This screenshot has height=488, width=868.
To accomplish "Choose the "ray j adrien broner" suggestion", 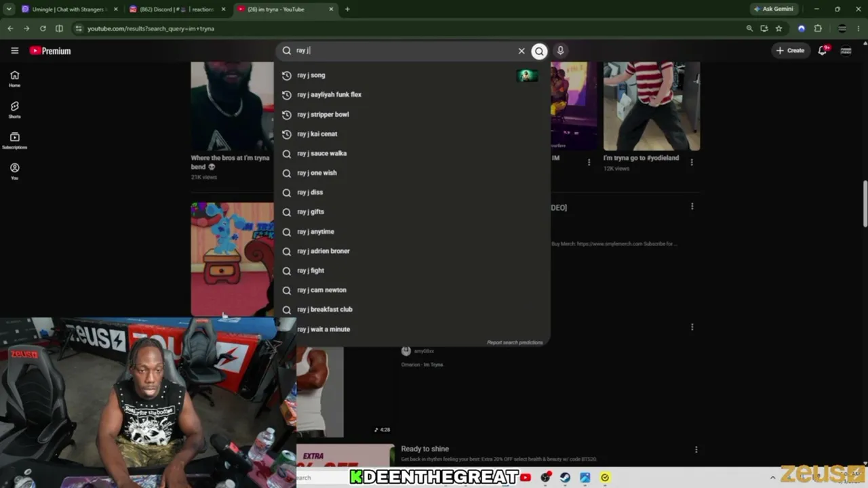I will click(412, 251).
